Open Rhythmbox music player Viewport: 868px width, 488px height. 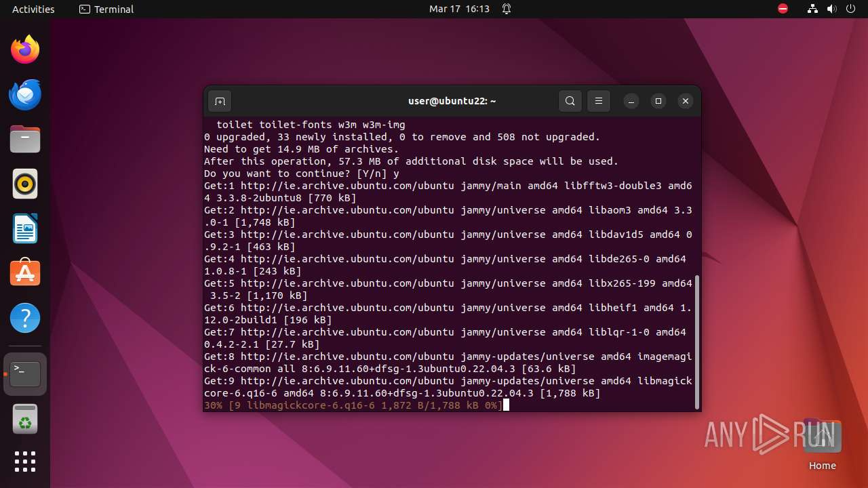point(25,184)
